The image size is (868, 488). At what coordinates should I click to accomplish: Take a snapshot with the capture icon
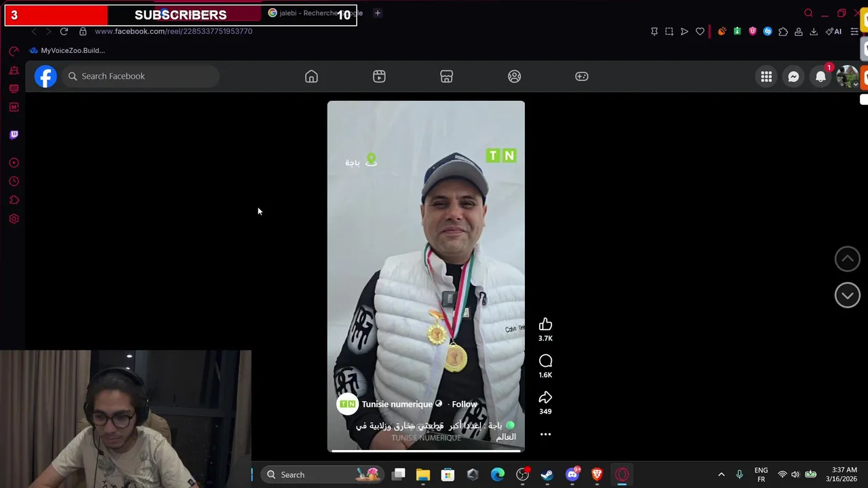pyautogui.click(x=669, y=31)
